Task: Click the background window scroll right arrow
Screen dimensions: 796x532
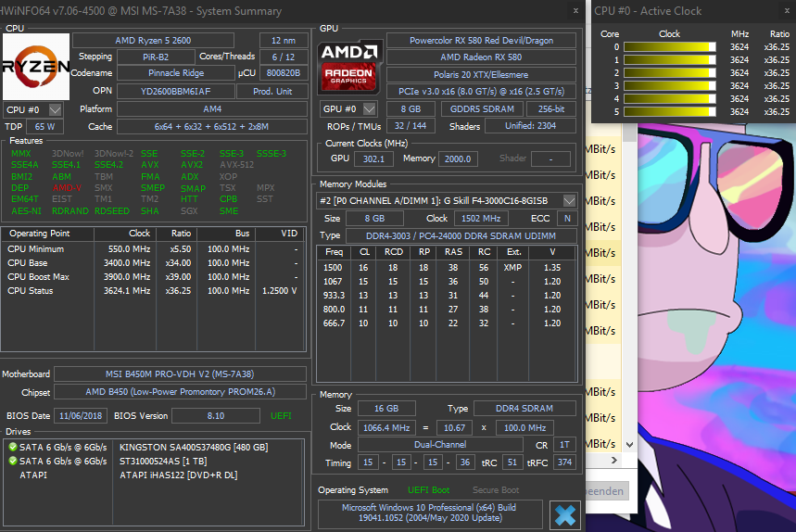Action: click(x=614, y=460)
